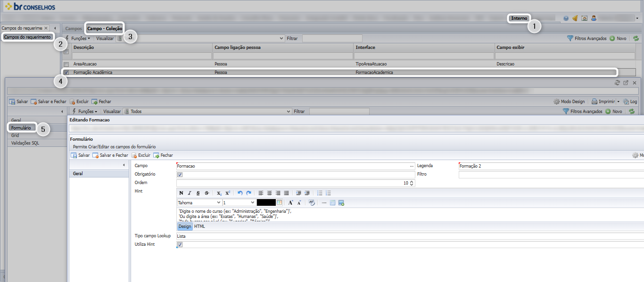The height and width of the screenshot is (282, 644).
Task: Open Filtros Avançados in top grid
Action: [586, 38]
